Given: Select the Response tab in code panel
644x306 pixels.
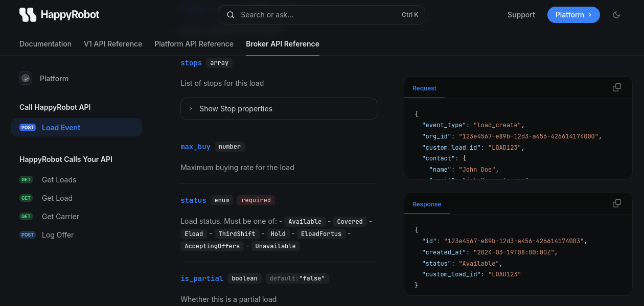Looking at the screenshot, I should [x=427, y=204].
